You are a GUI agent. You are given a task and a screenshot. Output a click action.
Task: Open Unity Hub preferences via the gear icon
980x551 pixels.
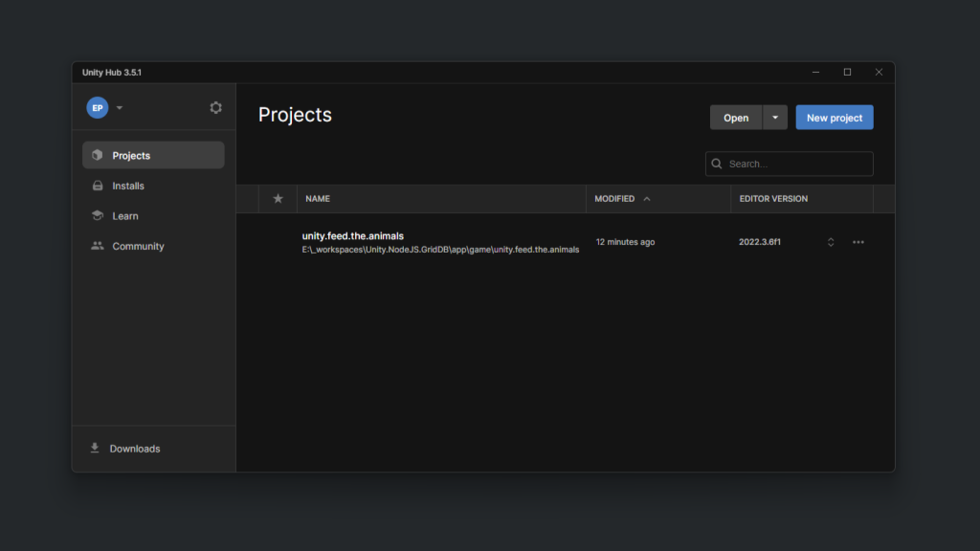(x=215, y=107)
